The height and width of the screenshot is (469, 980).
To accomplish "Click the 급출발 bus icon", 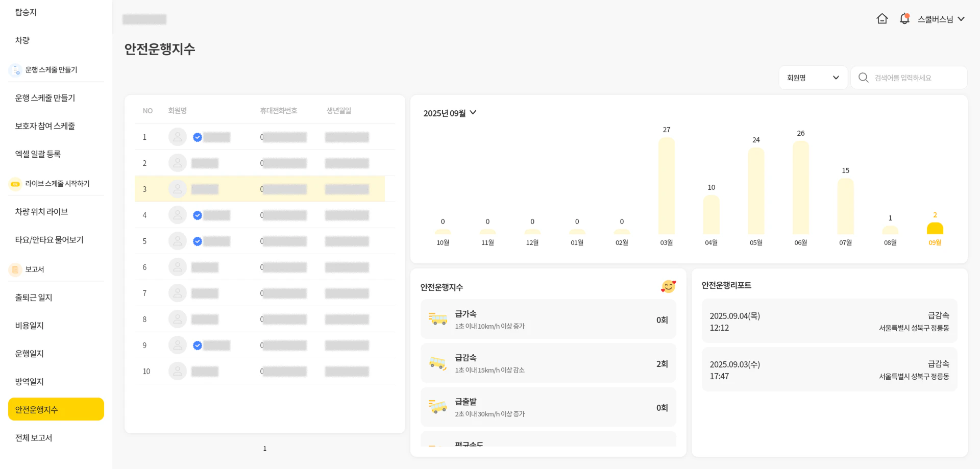I will pos(437,407).
